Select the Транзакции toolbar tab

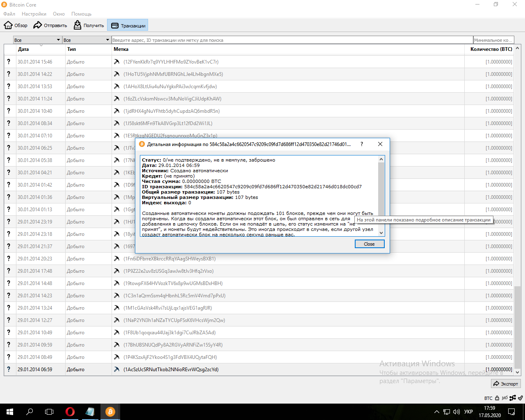(128, 25)
